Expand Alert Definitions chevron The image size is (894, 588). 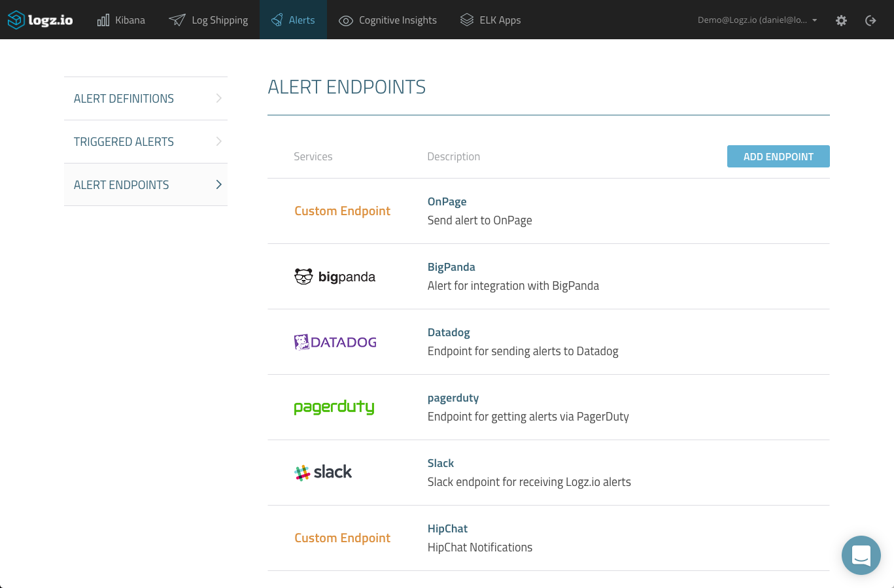(218, 98)
